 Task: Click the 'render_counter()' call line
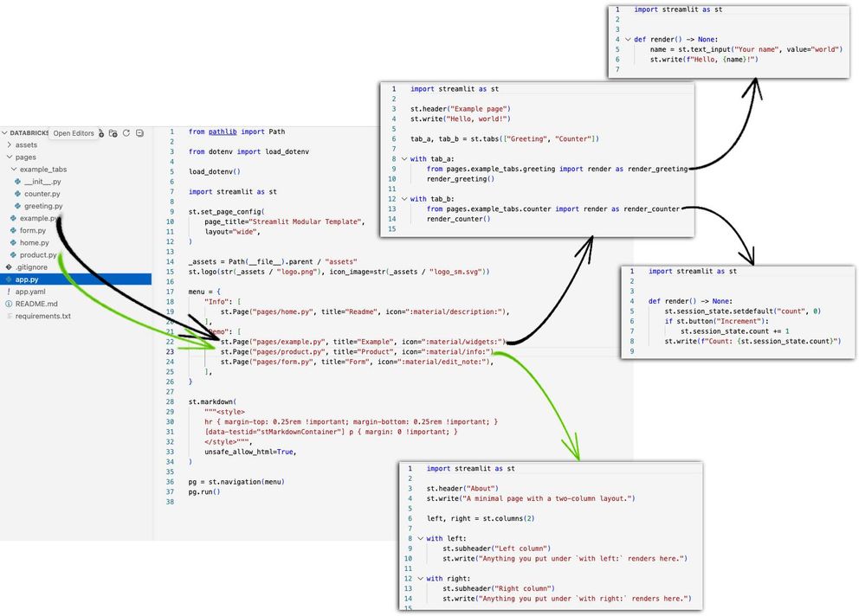pyautogui.click(x=458, y=219)
